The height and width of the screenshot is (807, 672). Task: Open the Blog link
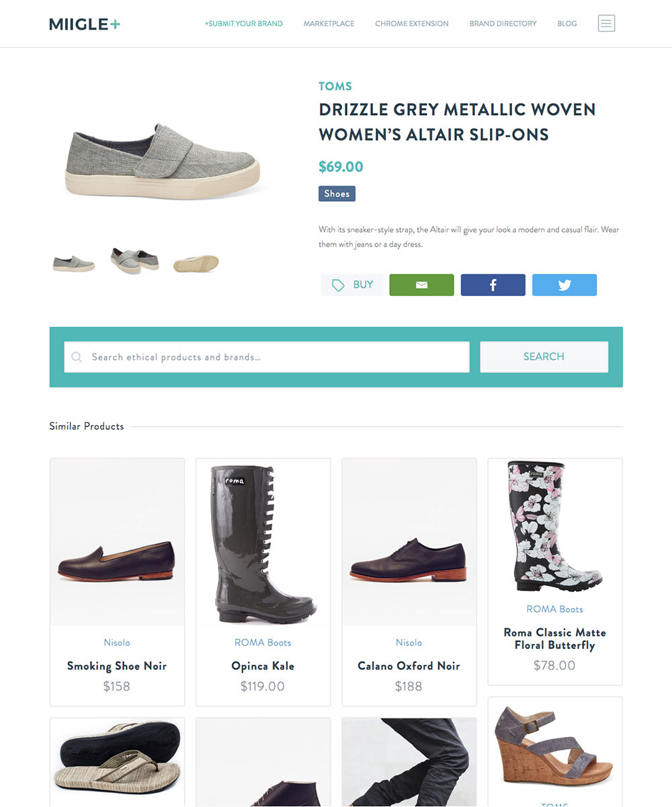567,24
